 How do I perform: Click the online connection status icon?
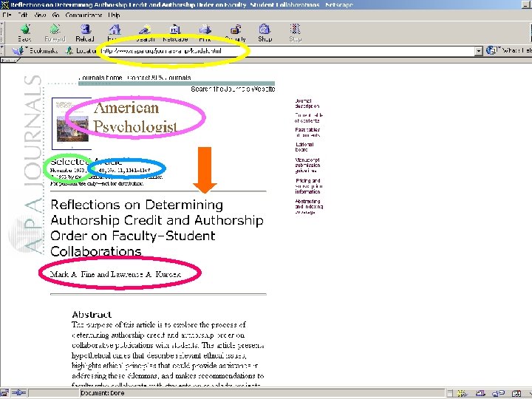(18, 393)
